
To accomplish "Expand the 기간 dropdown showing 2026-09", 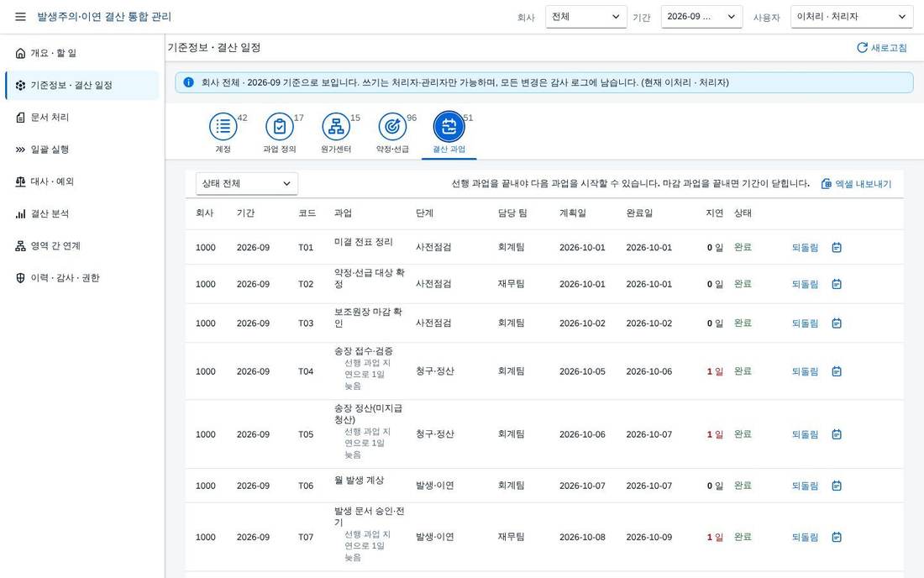I will (701, 17).
